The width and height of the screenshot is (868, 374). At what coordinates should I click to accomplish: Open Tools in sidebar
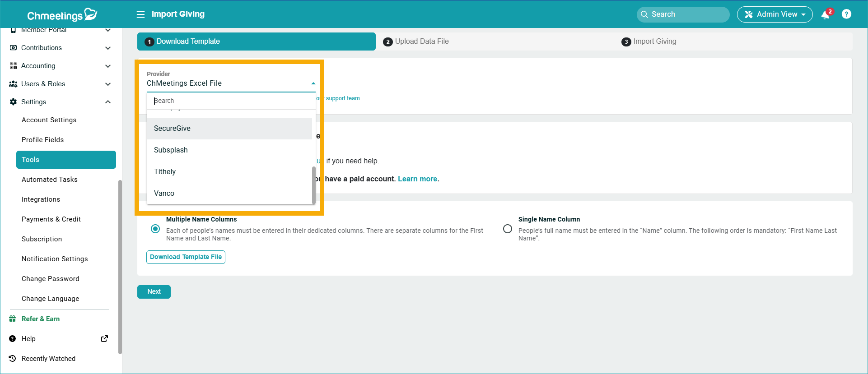[66, 160]
